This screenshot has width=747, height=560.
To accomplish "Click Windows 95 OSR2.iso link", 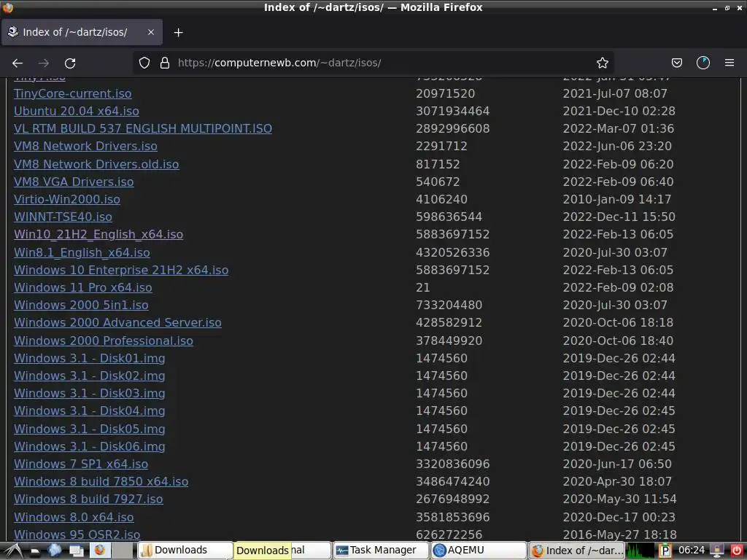I will tap(77, 534).
